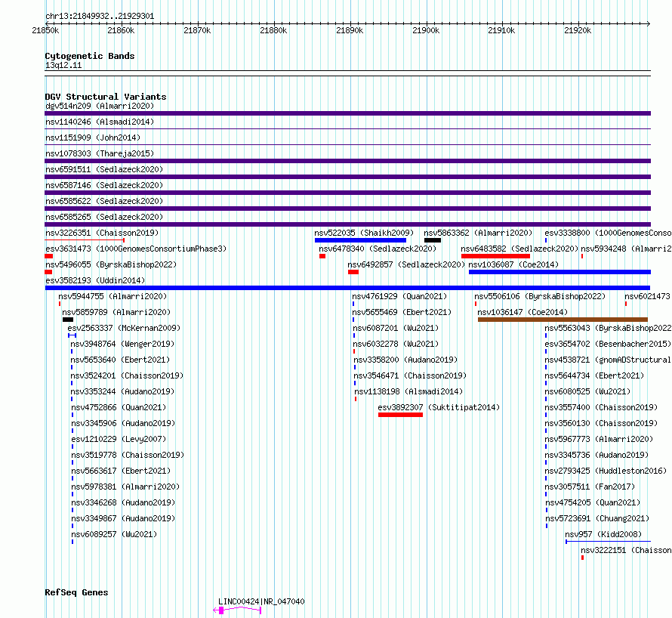Select the nsv2793425 (Huddleston2016) label
The height and width of the screenshot is (618, 672).
click(606, 471)
